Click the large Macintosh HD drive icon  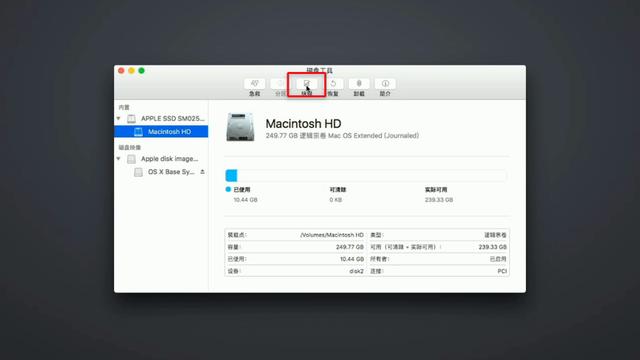pyautogui.click(x=240, y=127)
